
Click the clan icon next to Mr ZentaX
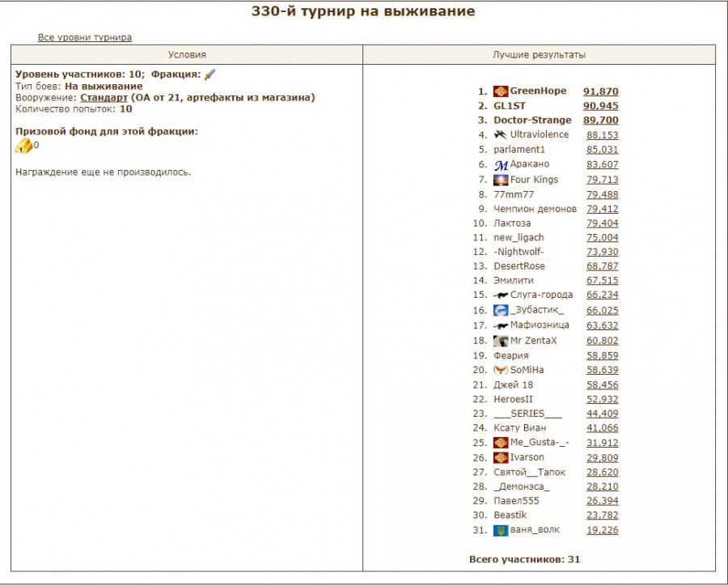tap(501, 341)
